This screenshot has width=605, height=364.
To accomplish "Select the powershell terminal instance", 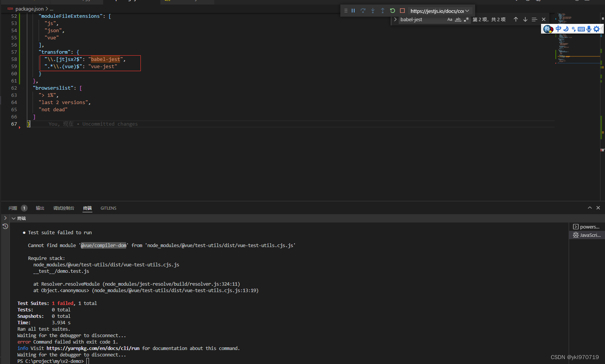I will tap(587, 227).
